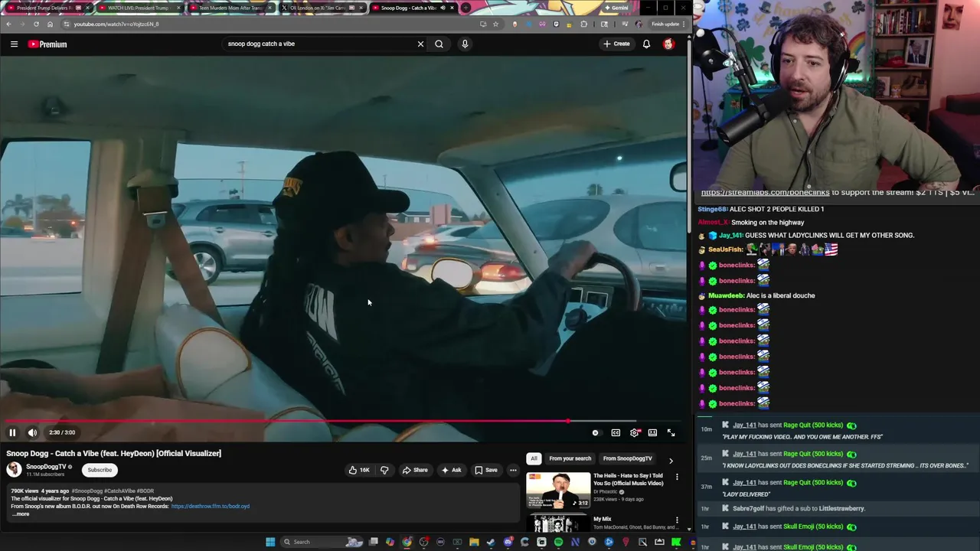This screenshot has width=980, height=551.
Task: Open options for My Mix
Action: click(677, 520)
